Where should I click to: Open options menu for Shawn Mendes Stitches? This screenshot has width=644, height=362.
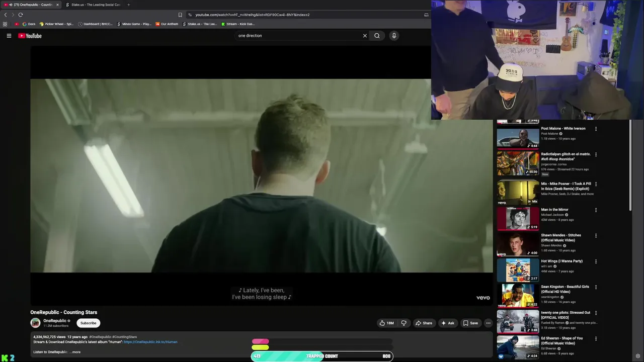(596, 235)
